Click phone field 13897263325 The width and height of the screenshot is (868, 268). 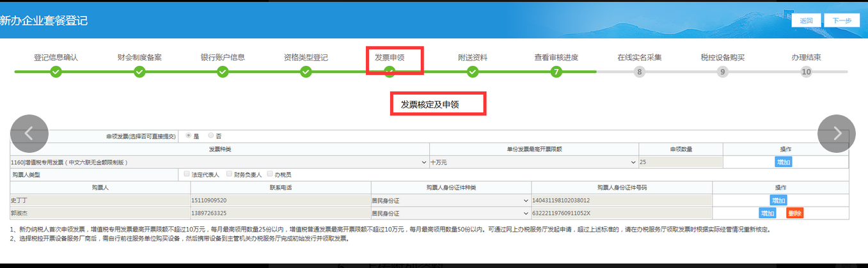280,213
